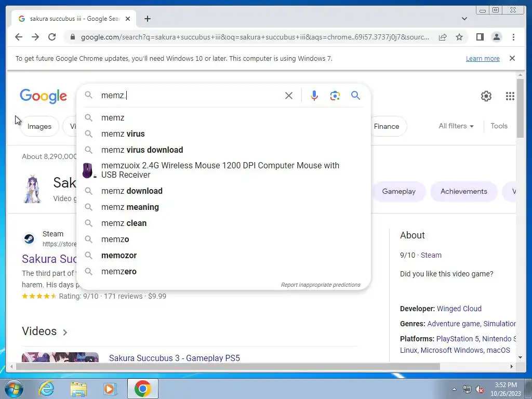Close the sakura succubus iii tab
The width and height of the screenshot is (532, 399).
click(128, 19)
